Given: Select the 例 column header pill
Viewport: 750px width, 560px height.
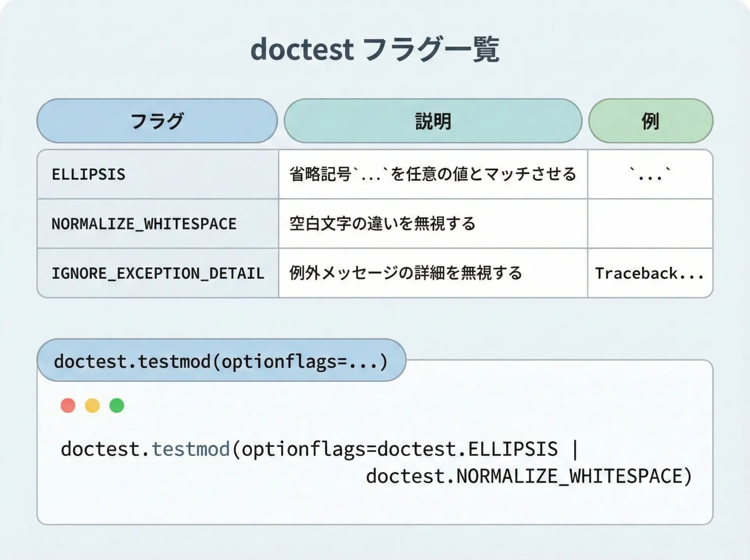Looking at the screenshot, I should click(x=650, y=121).
